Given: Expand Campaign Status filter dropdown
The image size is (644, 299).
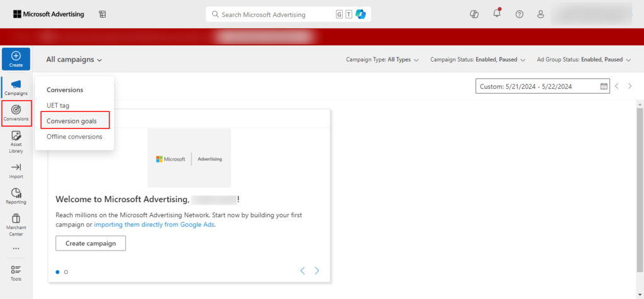Looking at the screenshot, I should pyautogui.click(x=477, y=60).
